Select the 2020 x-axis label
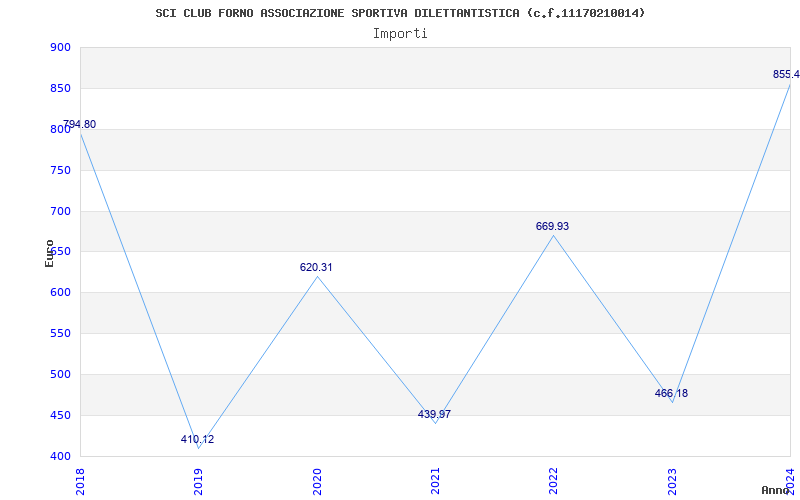Image resolution: width=800 pixels, height=500 pixels. point(316,482)
